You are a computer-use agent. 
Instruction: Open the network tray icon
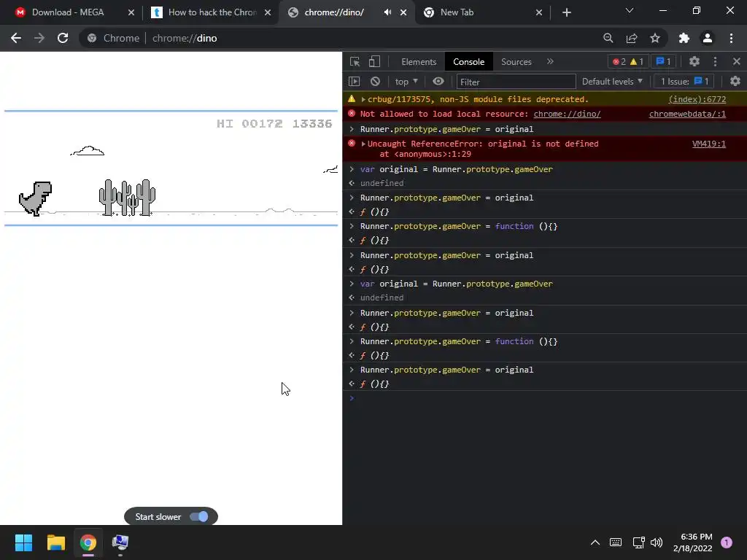[638, 542]
